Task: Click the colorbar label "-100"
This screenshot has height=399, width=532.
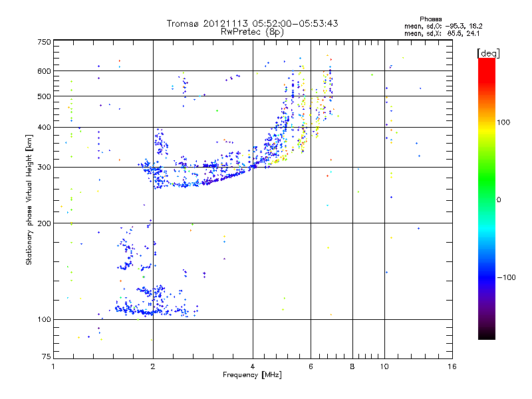Action: (x=506, y=277)
